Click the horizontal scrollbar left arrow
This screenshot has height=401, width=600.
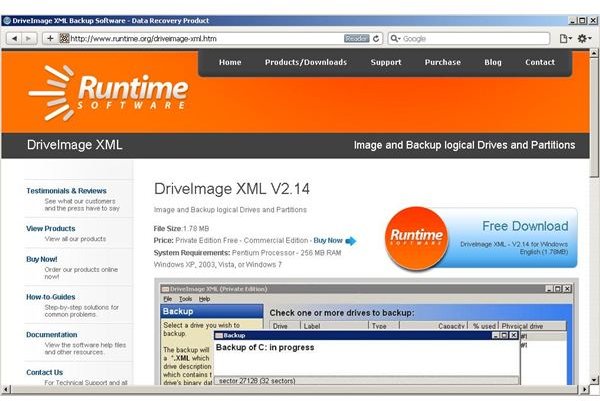[x=5, y=390]
